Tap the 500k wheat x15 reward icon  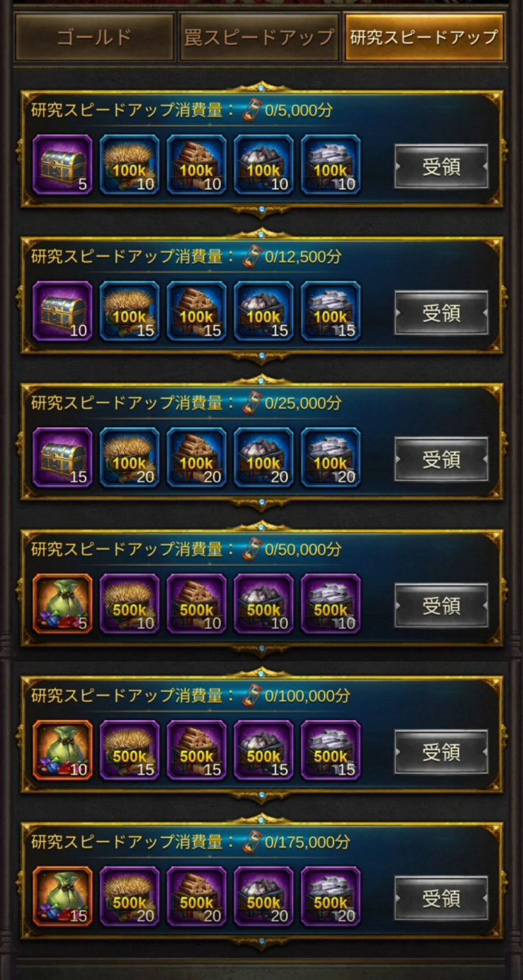pos(129,750)
